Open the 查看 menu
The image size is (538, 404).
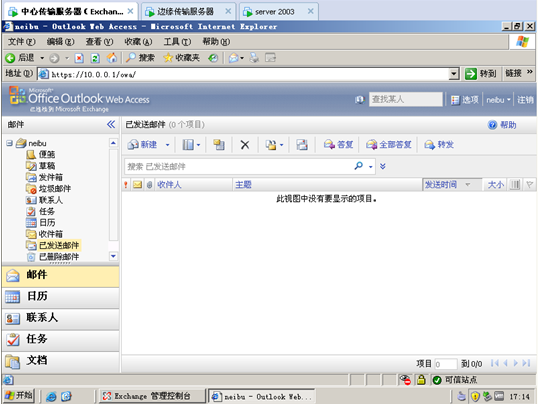coord(99,42)
